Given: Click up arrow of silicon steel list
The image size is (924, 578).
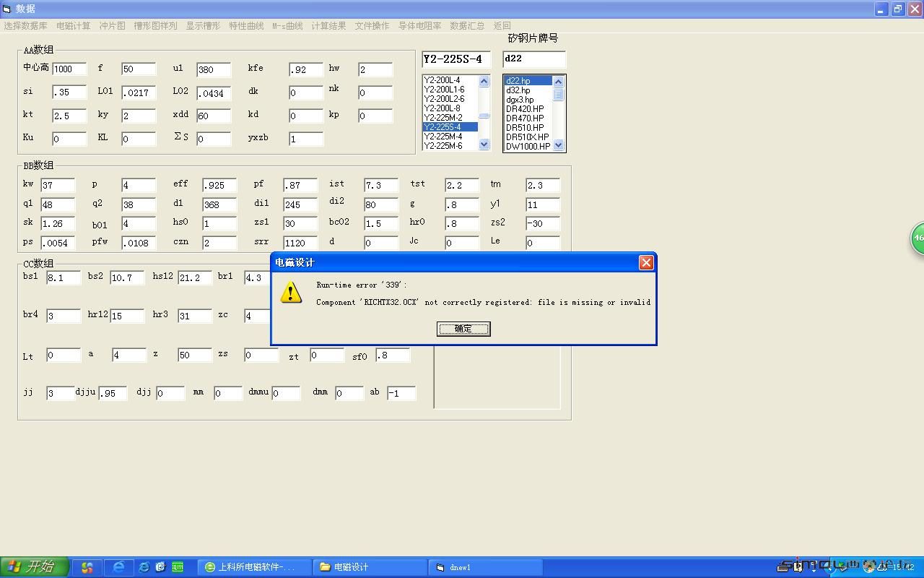Looking at the screenshot, I should click(x=558, y=81).
